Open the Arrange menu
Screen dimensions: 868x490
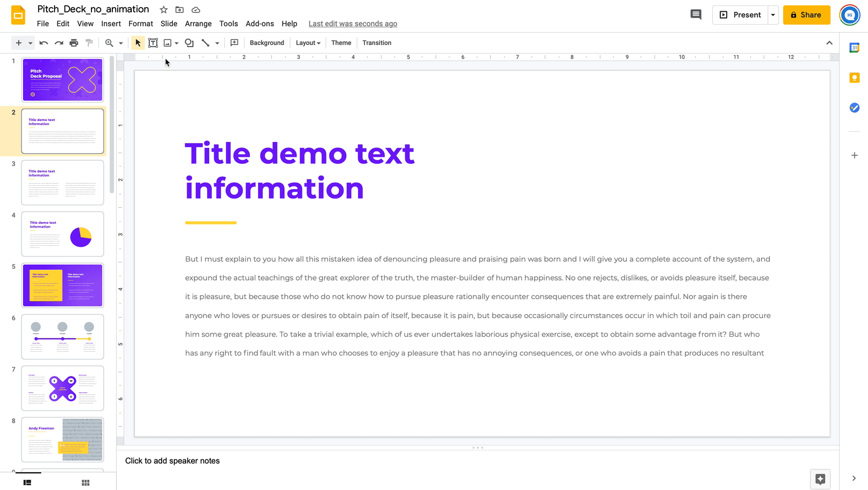tap(199, 24)
